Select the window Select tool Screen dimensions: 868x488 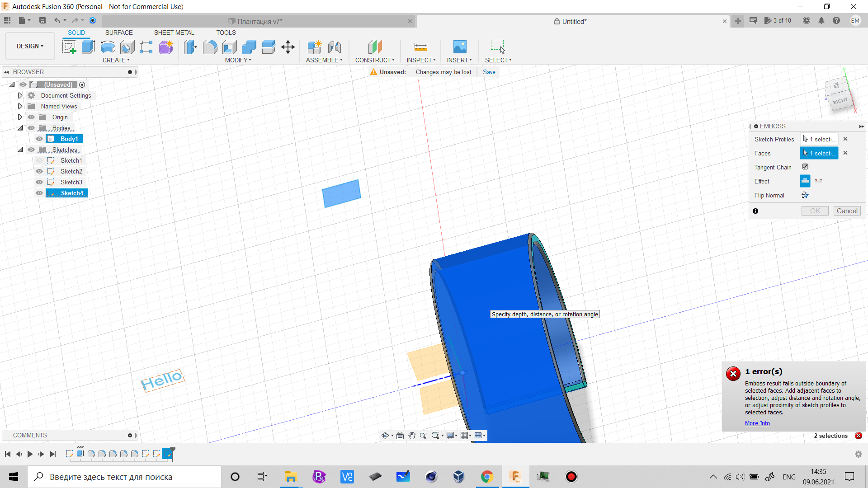point(498,47)
